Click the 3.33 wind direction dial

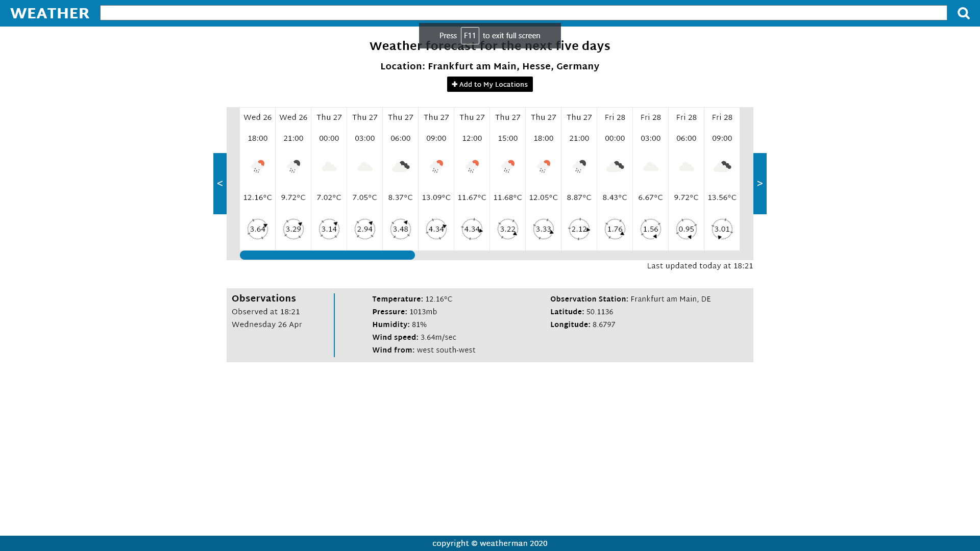click(x=544, y=229)
